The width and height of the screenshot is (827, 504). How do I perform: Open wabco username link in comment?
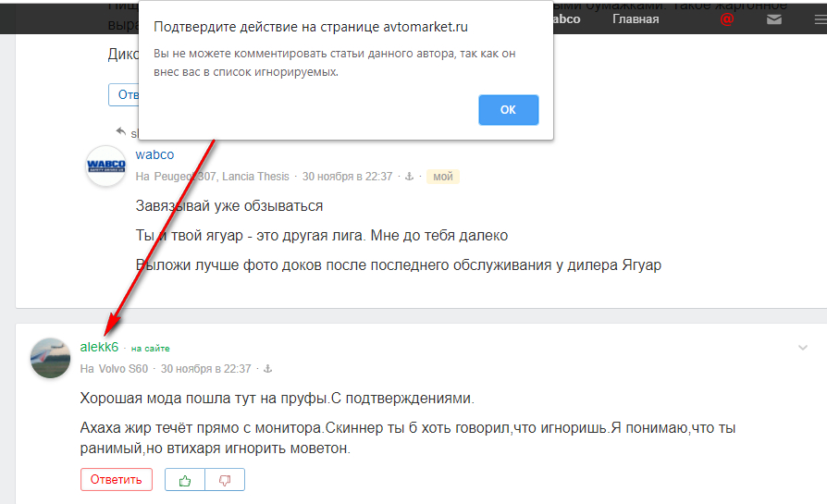point(154,154)
